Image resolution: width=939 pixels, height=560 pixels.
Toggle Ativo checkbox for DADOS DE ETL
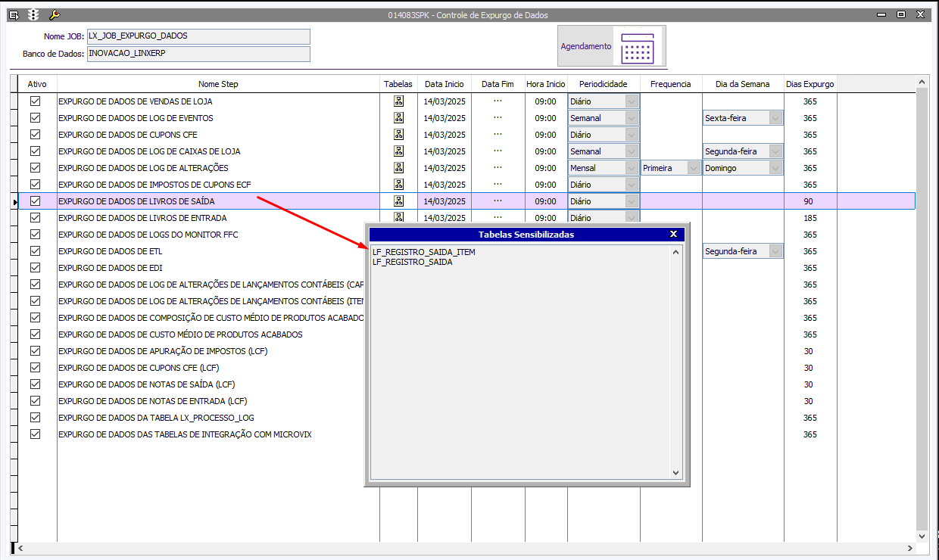35,251
